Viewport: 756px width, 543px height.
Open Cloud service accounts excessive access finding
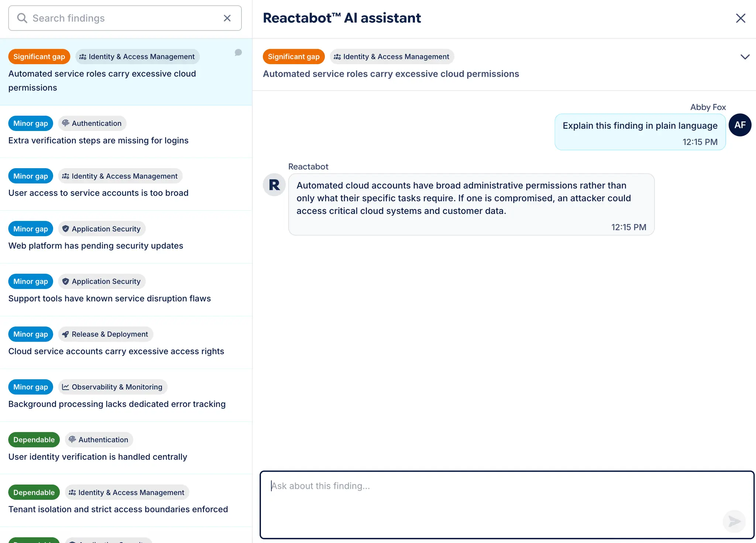click(x=126, y=343)
